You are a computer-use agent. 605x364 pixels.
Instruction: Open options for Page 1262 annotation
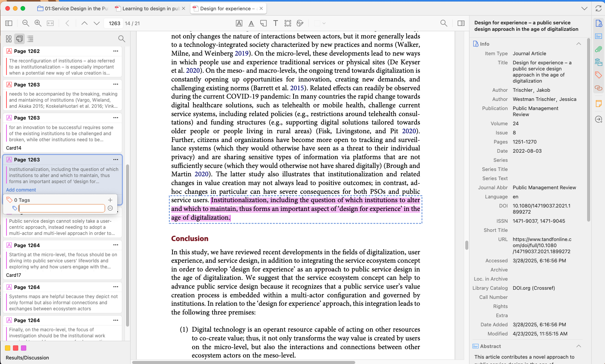click(116, 51)
